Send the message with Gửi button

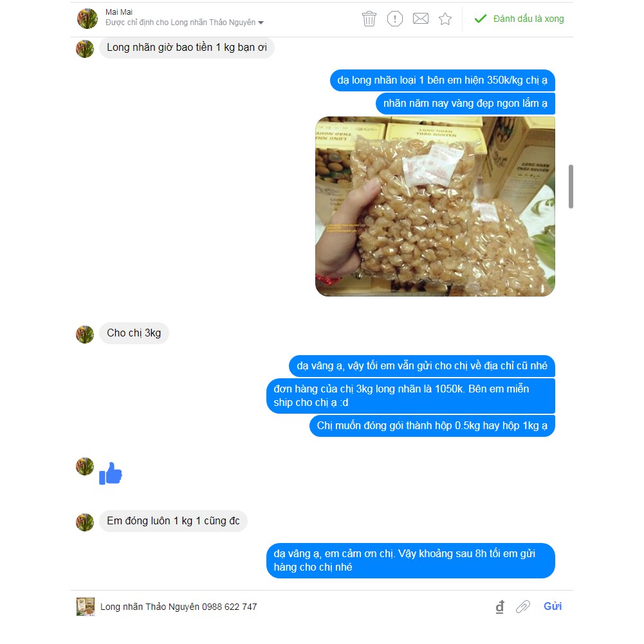coord(553,606)
